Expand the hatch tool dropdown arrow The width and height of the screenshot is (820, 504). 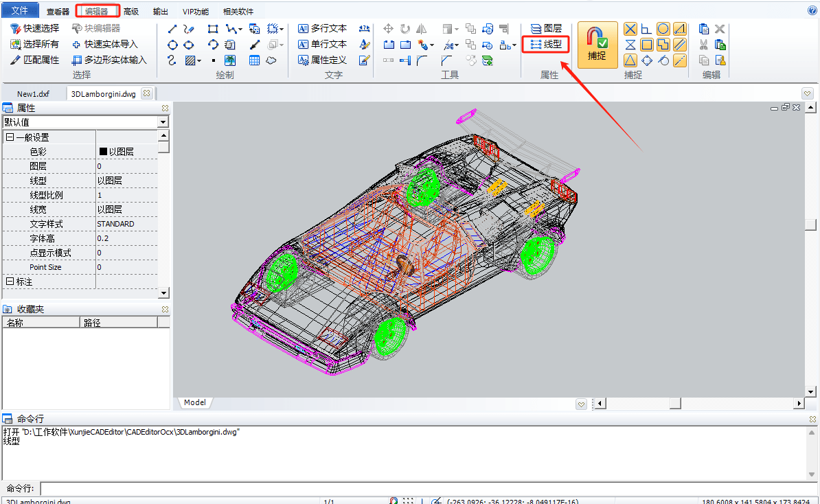[x=200, y=60]
